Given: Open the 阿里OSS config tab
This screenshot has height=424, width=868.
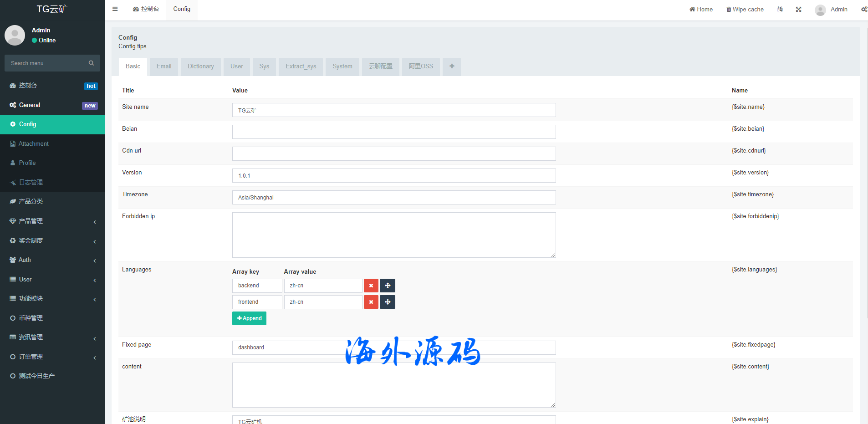Looking at the screenshot, I should pos(421,66).
